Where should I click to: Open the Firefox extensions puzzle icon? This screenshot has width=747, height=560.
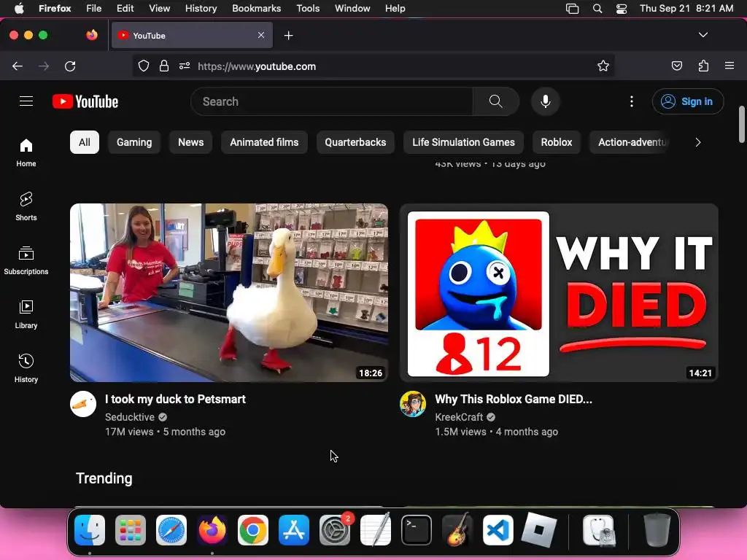click(x=703, y=66)
